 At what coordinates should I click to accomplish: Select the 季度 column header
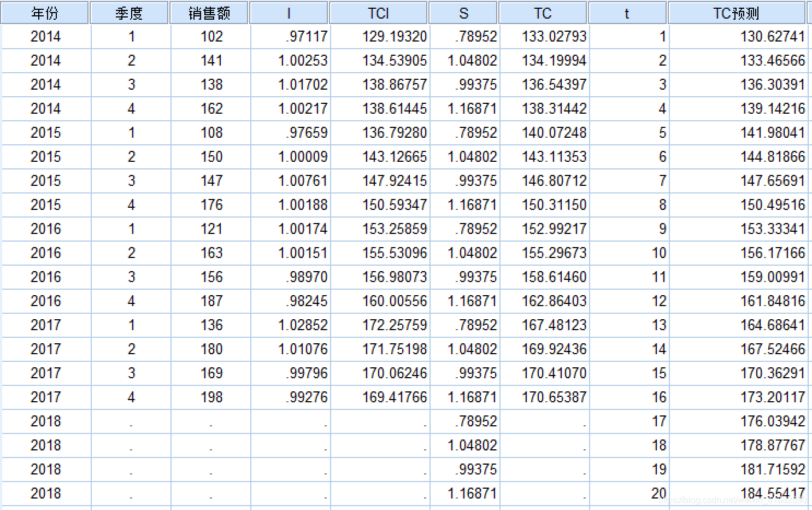click(130, 13)
